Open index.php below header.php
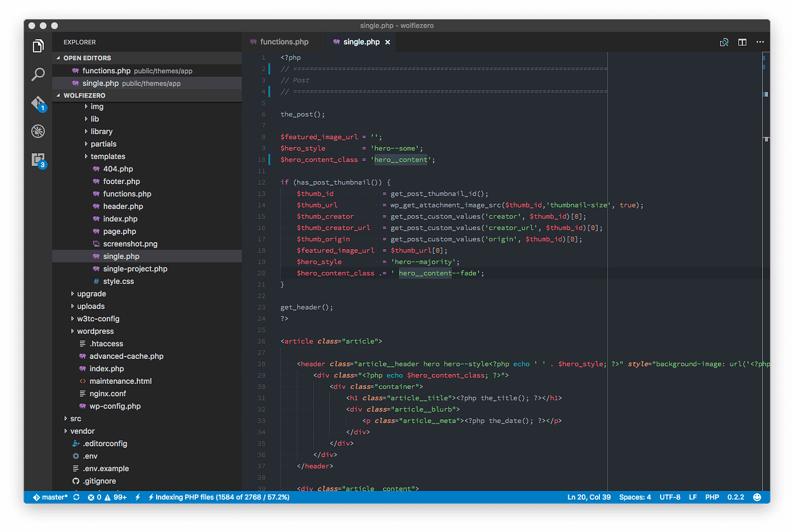This screenshot has height=532, width=794. (x=147, y=219)
